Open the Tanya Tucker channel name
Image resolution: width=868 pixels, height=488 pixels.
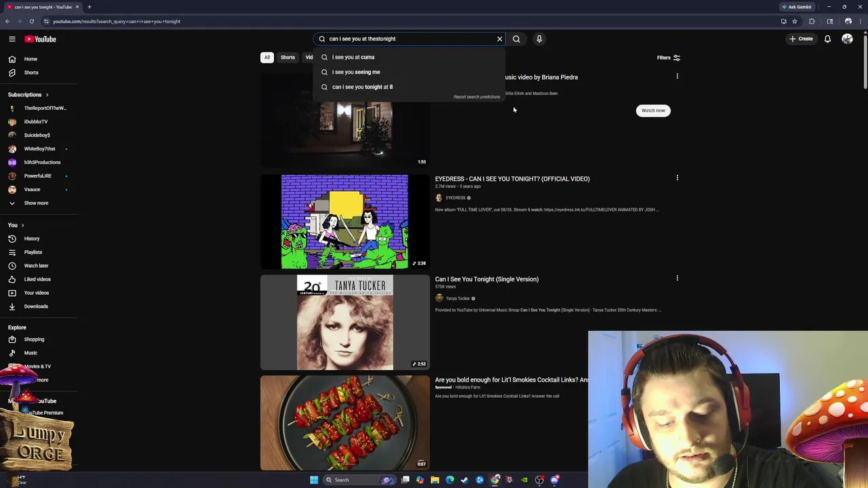(458, 298)
